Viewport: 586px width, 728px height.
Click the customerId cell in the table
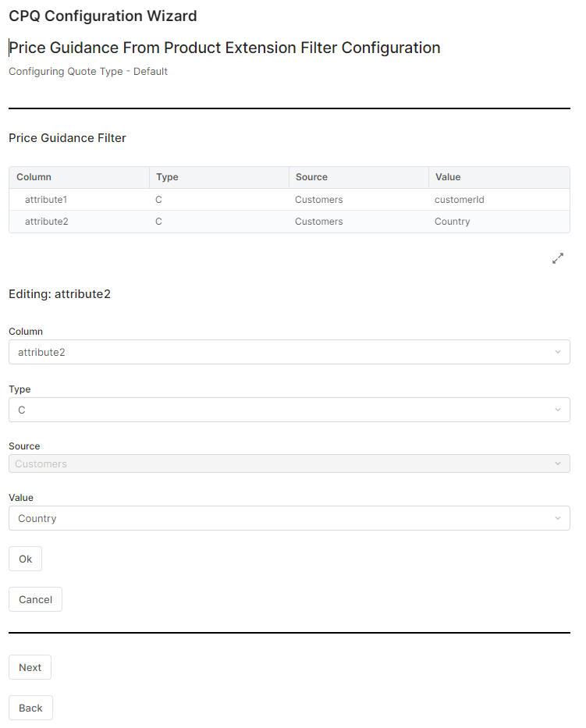coord(460,200)
